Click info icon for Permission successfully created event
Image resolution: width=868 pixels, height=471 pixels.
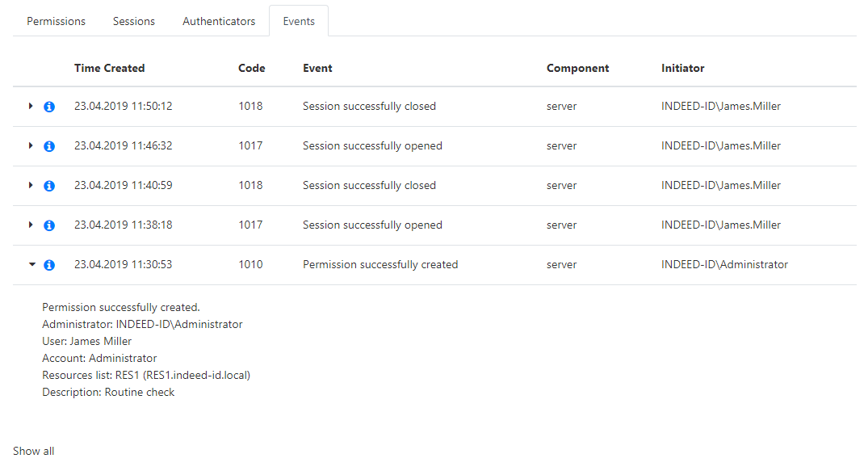pos(49,265)
